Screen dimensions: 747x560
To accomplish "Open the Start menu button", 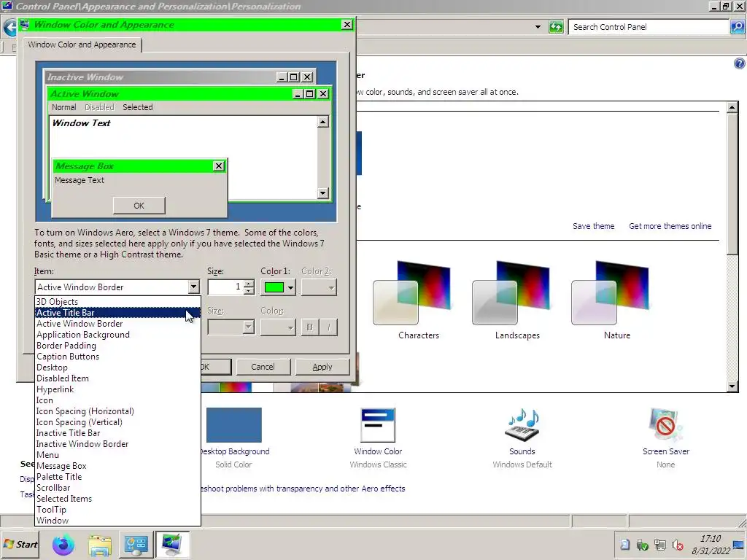I will [x=20, y=544].
